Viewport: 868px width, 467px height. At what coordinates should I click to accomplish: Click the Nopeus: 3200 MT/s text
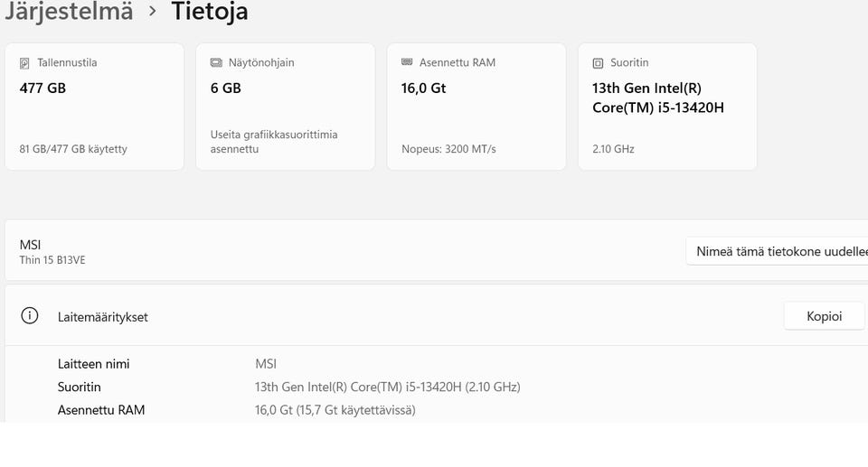pos(448,149)
